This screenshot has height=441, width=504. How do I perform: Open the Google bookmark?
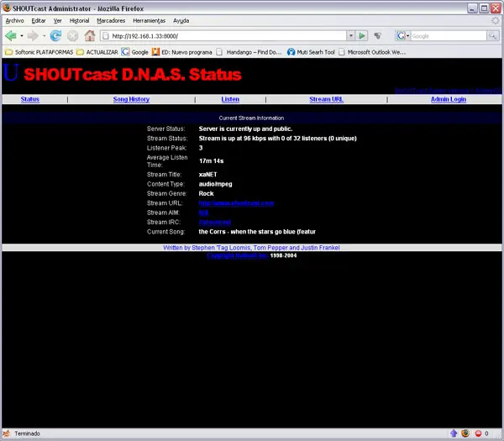coord(134,52)
